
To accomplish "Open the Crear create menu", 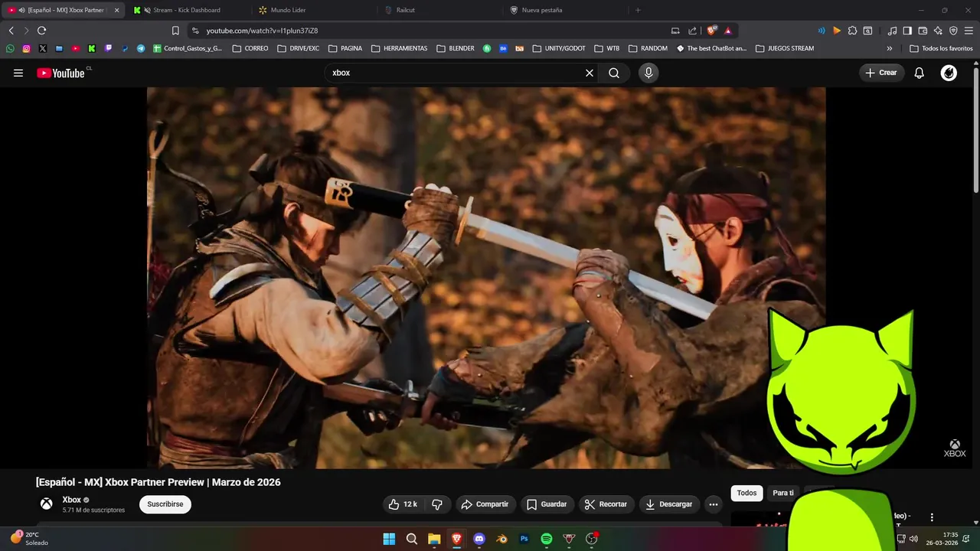I will [x=881, y=73].
